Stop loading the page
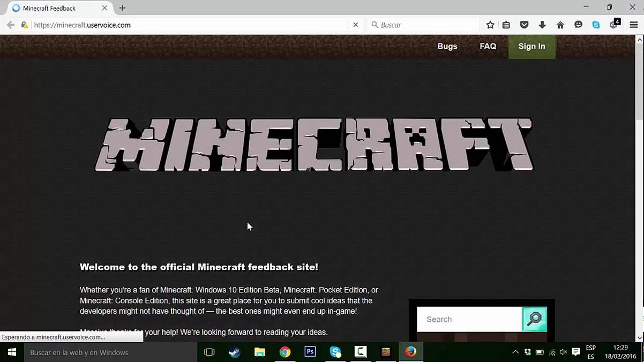The width and height of the screenshot is (644, 362). (355, 25)
